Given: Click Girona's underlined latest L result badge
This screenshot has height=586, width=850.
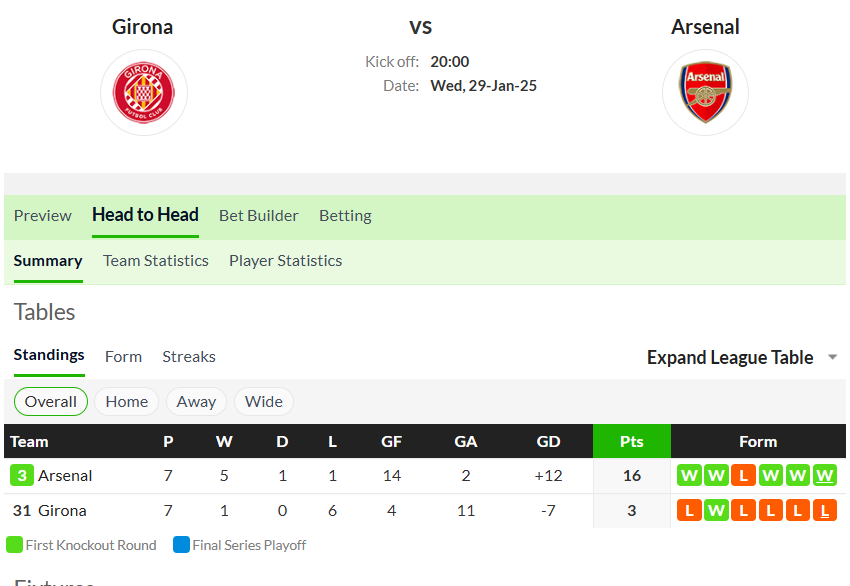Looking at the screenshot, I should coord(825,510).
